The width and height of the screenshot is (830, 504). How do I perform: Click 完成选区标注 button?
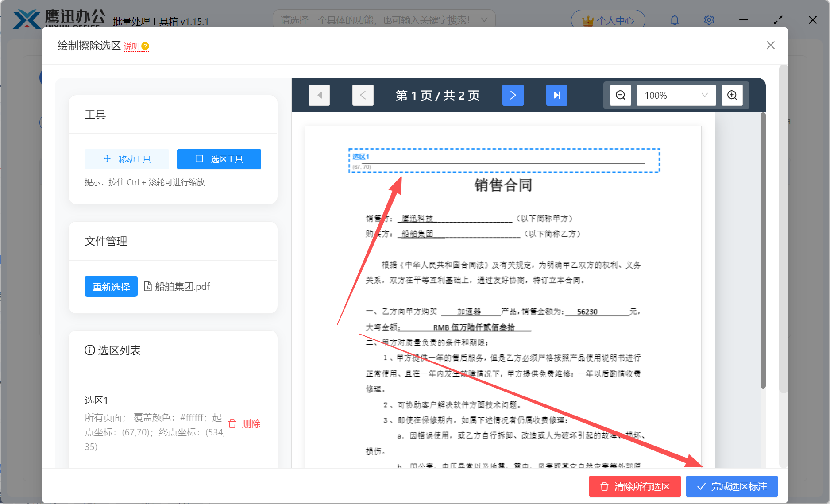click(732, 486)
